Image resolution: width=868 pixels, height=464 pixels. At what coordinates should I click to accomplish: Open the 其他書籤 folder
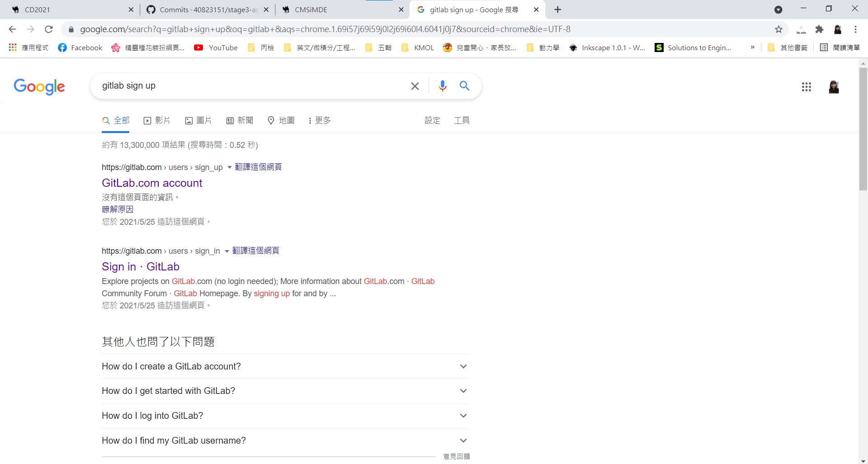(x=788, y=47)
